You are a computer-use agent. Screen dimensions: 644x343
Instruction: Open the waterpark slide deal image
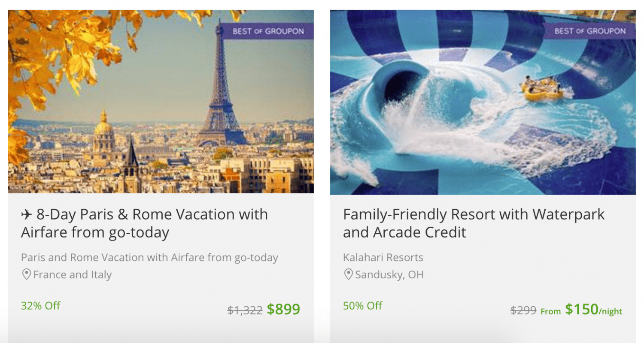pyautogui.click(x=483, y=102)
